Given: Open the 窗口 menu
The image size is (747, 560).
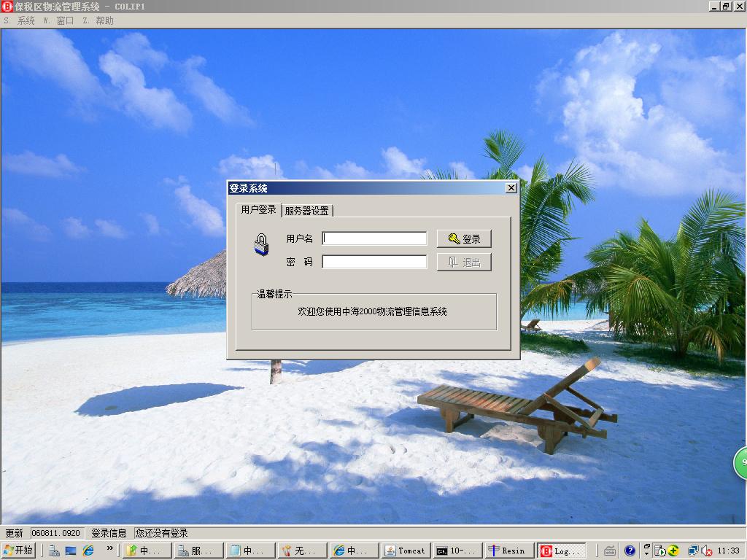Looking at the screenshot, I should (65, 20).
